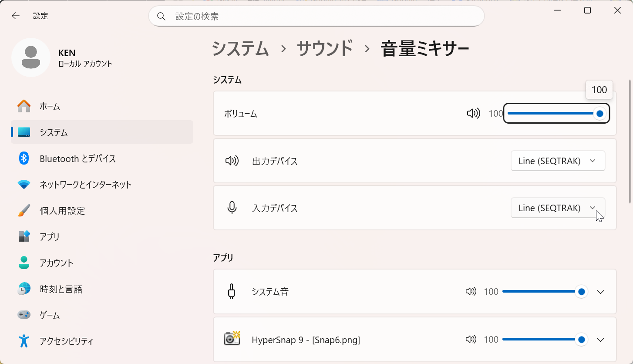This screenshot has height=364, width=633.
Task: Mute the system volume speaker icon
Action: (473, 114)
